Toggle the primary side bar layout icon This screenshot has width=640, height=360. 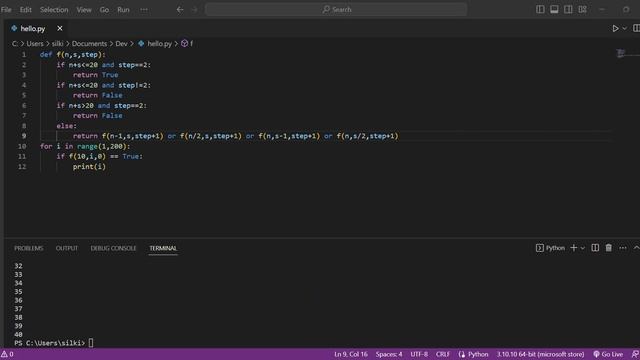pos(540,9)
